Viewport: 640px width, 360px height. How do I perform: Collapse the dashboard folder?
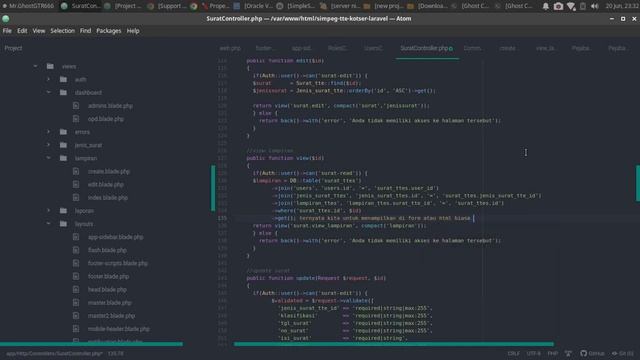click(49, 92)
